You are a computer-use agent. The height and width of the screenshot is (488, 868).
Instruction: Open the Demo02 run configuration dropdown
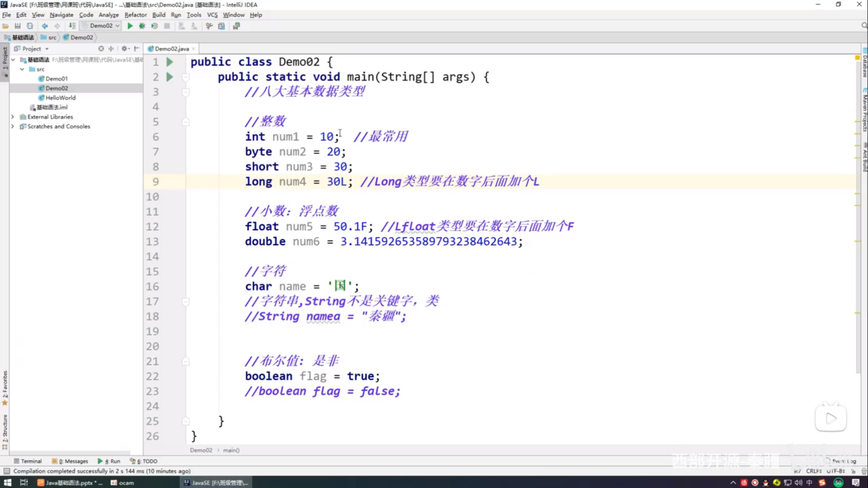[101, 26]
